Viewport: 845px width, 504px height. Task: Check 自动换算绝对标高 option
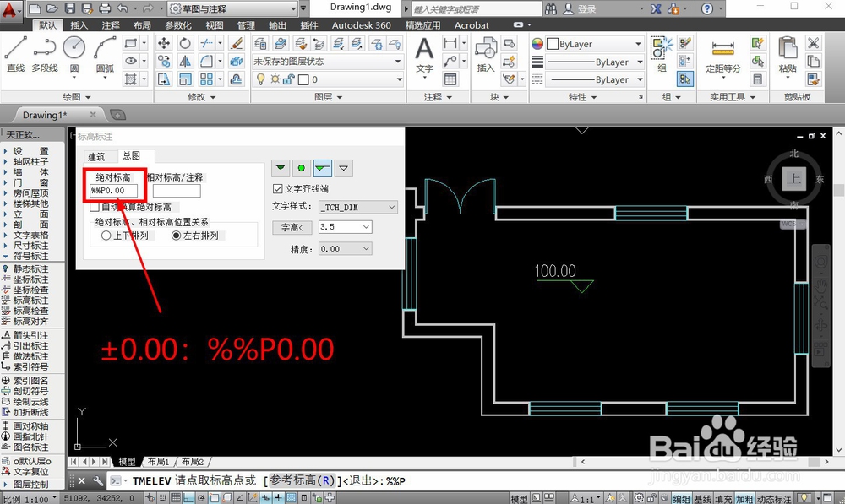95,207
